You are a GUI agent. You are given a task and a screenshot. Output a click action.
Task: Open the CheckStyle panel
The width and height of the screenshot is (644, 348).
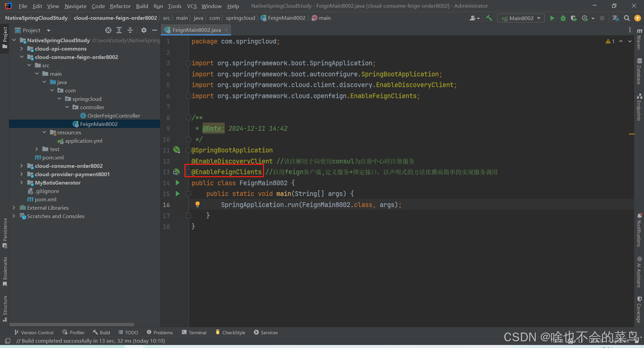[230, 332]
